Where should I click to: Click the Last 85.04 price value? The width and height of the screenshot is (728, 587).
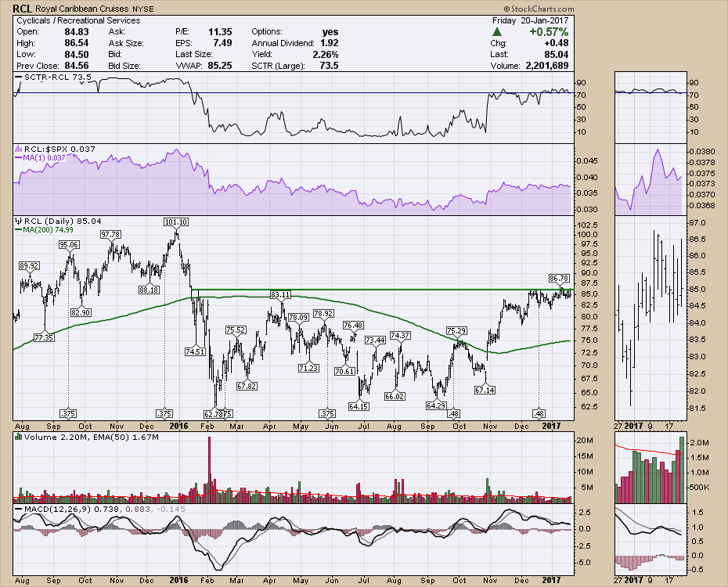click(556, 54)
